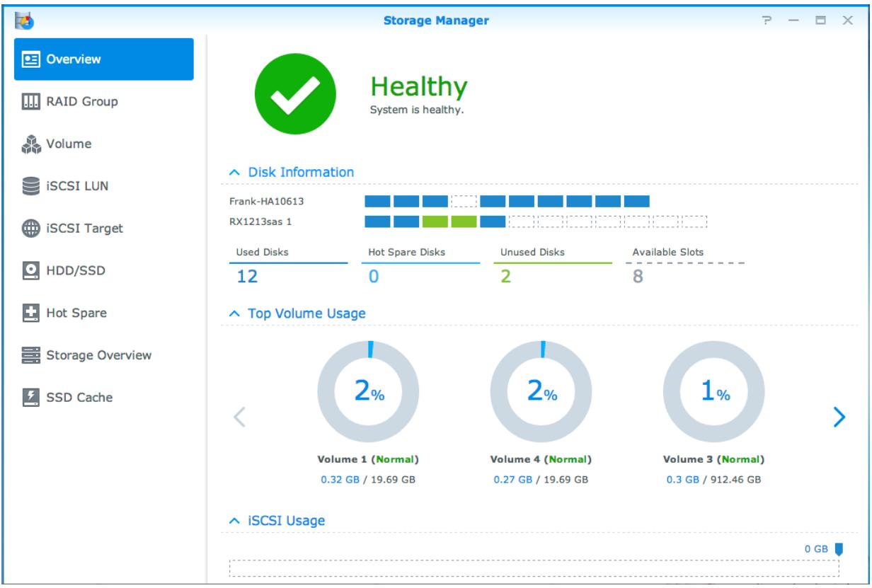Show next volumes with right arrow
The width and height of the screenshot is (872, 588).
(x=839, y=417)
